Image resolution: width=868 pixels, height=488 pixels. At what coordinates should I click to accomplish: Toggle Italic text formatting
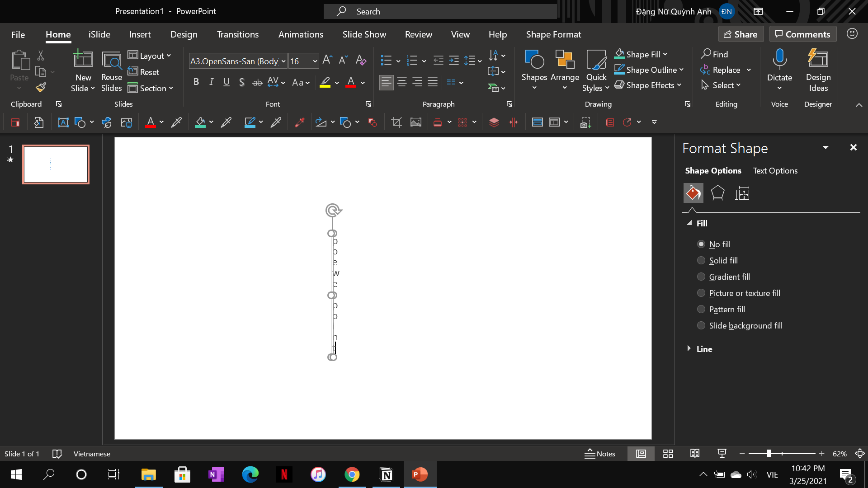pyautogui.click(x=211, y=82)
